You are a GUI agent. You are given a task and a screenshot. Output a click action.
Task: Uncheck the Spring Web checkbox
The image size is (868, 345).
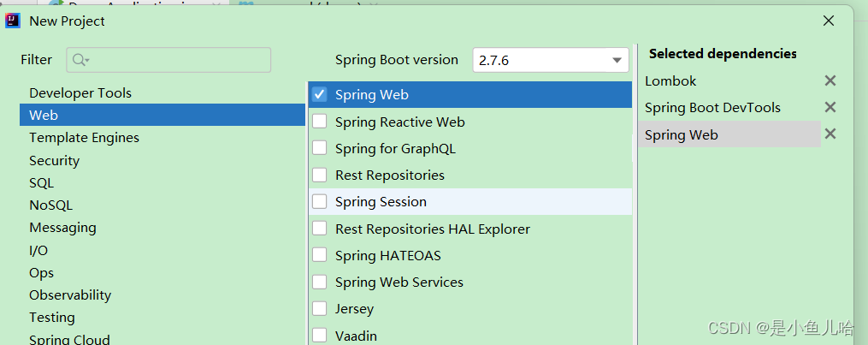(320, 95)
